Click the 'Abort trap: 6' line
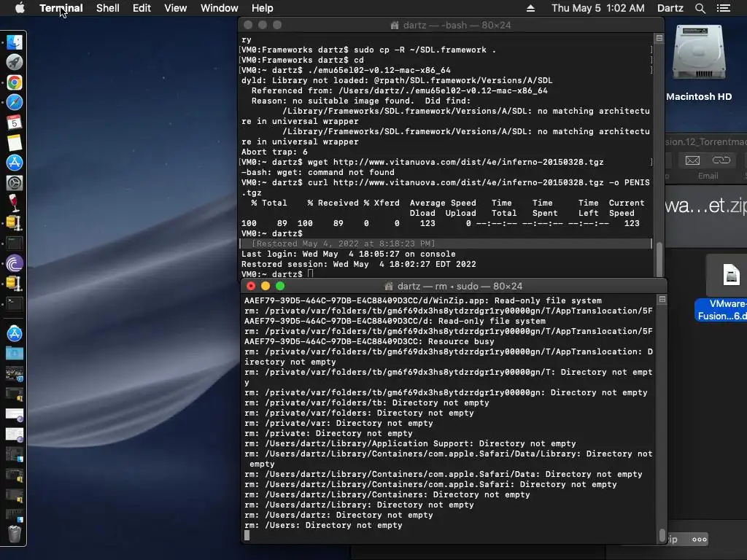The height and width of the screenshot is (560, 747). click(x=274, y=152)
